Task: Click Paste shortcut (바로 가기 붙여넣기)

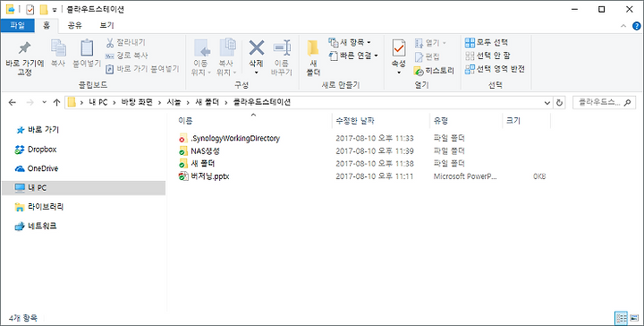Action: [x=142, y=69]
